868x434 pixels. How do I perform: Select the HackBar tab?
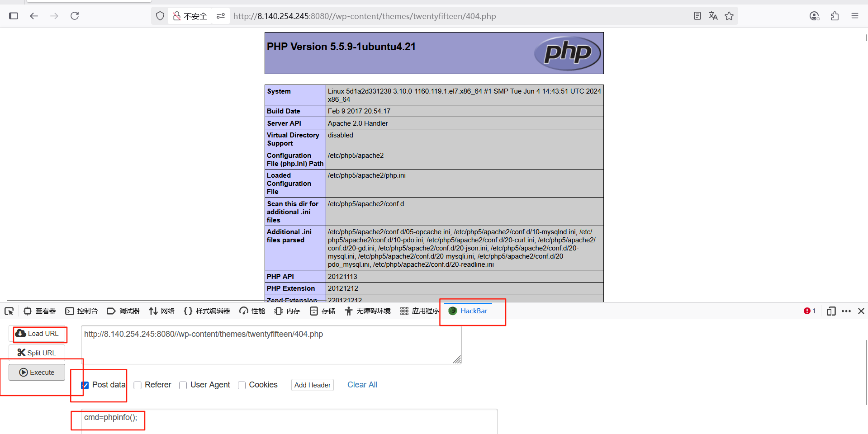click(468, 311)
